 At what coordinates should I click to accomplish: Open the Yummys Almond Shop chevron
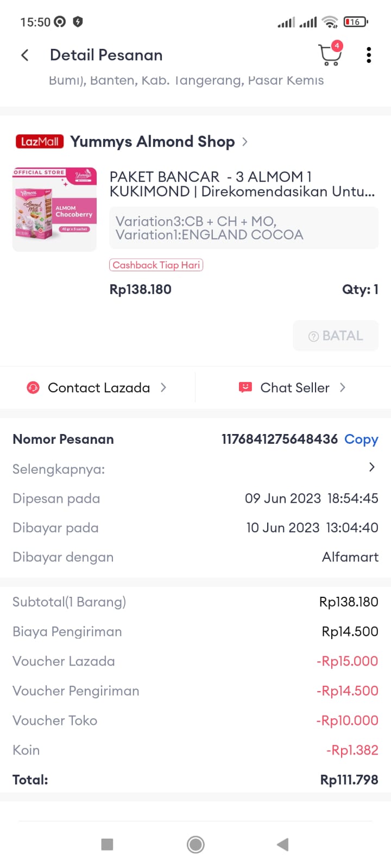[x=245, y=142]
